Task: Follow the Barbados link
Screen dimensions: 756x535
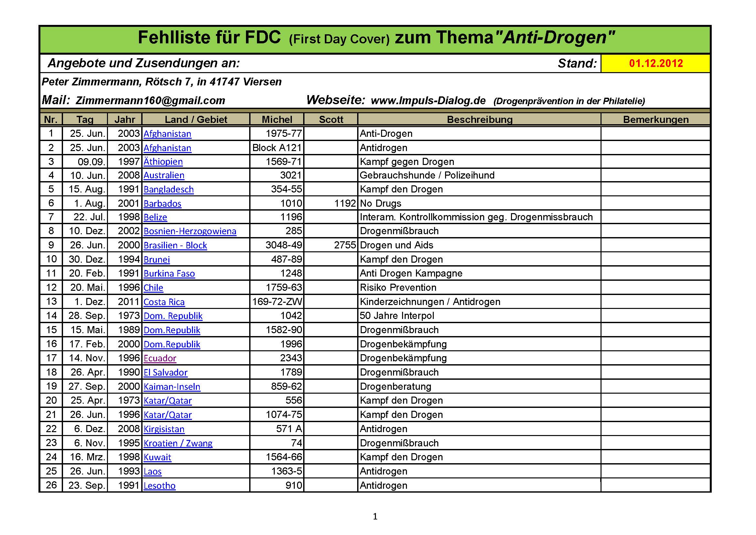Action: coord(162,203)
